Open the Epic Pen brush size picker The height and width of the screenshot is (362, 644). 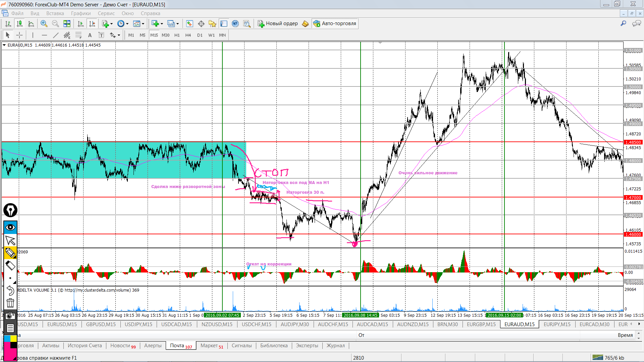(x=10, y=279)
